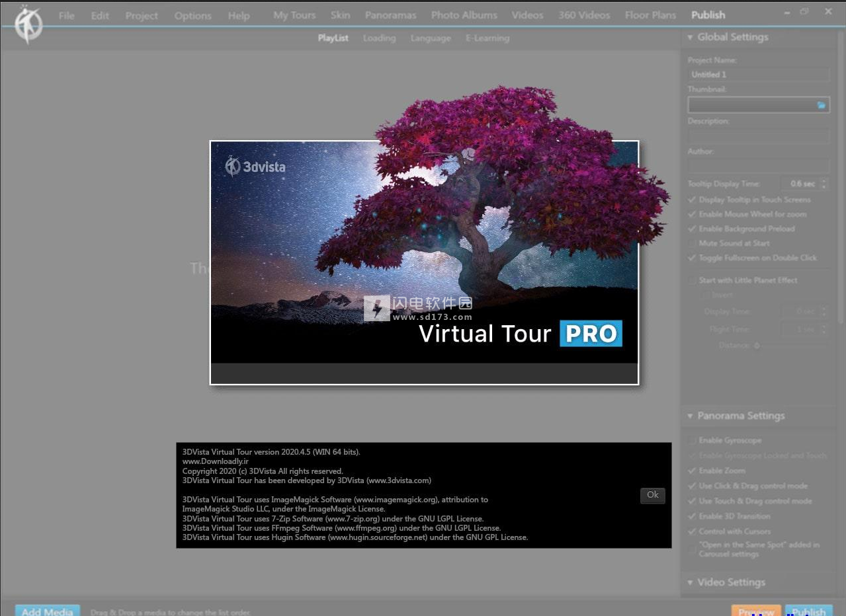Select the PlayList sub-tab
The image size is (846, 616).
(333, 38)
